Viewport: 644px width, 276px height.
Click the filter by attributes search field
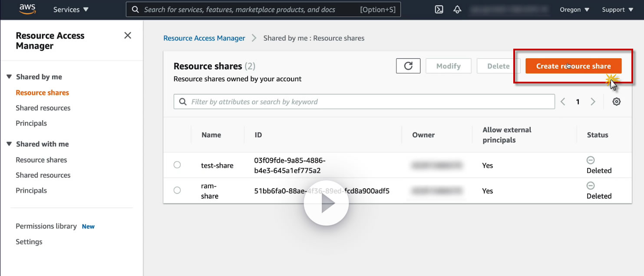(364, 102)
